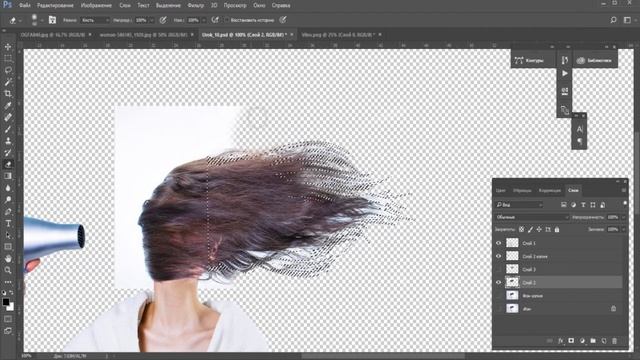The height and width of the screenshot is (360, 640).
Task: Open layer fill dropdown arrow
Action: tap(623, 229)
